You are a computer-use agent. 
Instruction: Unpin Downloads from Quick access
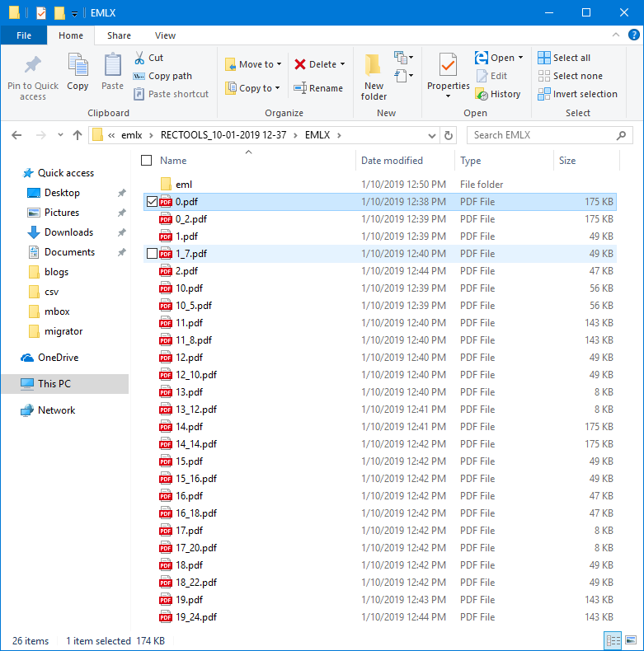(122, 232)
